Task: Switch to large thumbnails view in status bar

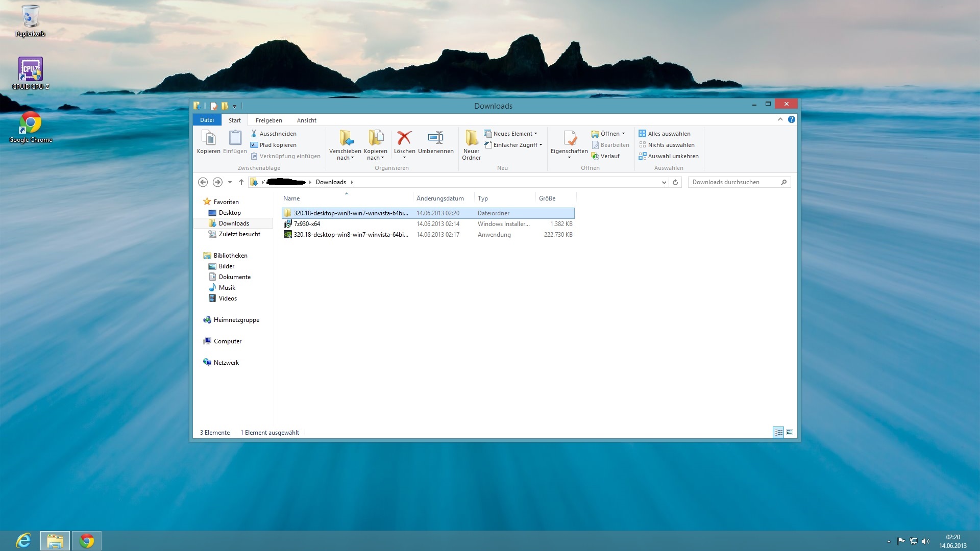Action: pos(790,433)
